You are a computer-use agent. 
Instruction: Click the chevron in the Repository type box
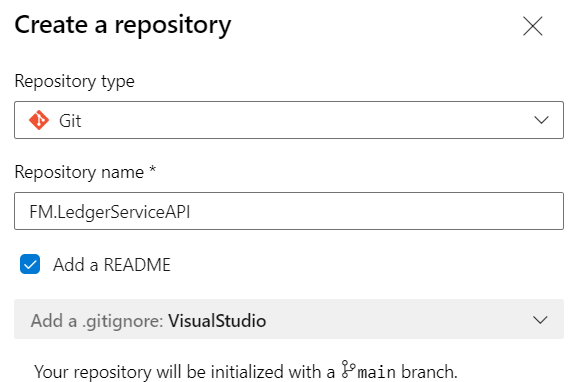(541, 120)
